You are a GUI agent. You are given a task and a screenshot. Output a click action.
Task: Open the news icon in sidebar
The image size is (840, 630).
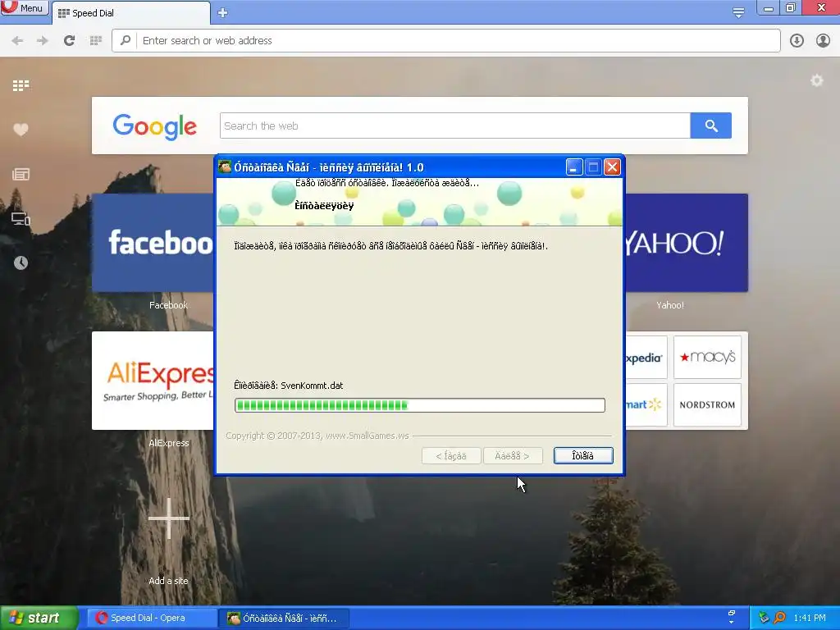click(x=21, y=174)
